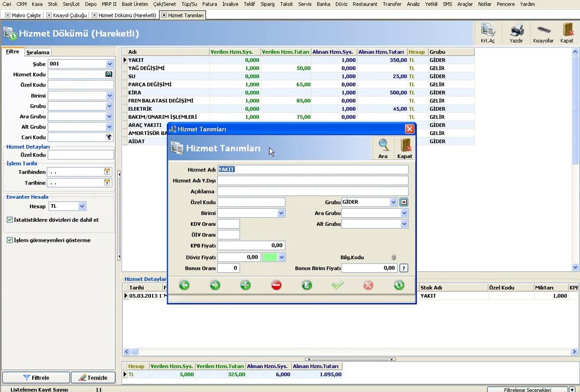Go to the previous record with the green left arrow

click(184, 285)
